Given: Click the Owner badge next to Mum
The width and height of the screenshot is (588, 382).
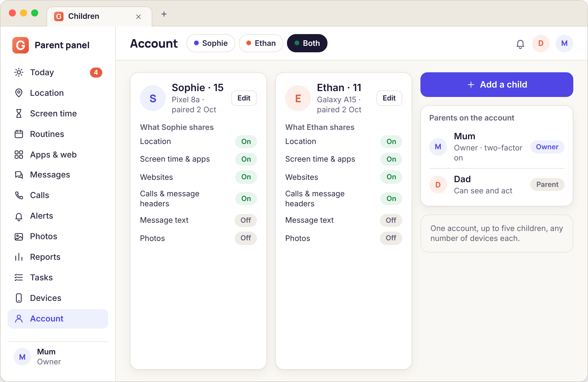Looking at the screenshot, I should (547, 147).
